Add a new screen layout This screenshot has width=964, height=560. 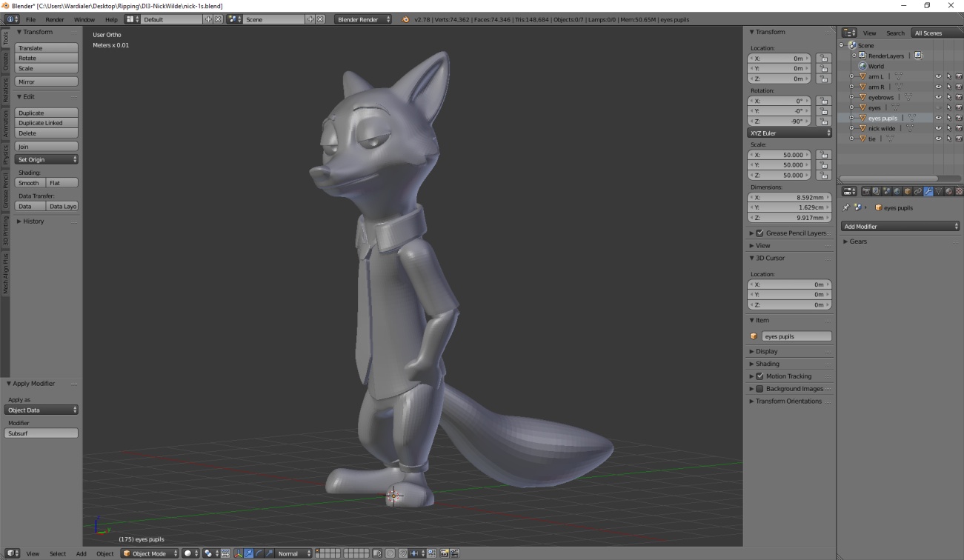[x=208, y=19]
